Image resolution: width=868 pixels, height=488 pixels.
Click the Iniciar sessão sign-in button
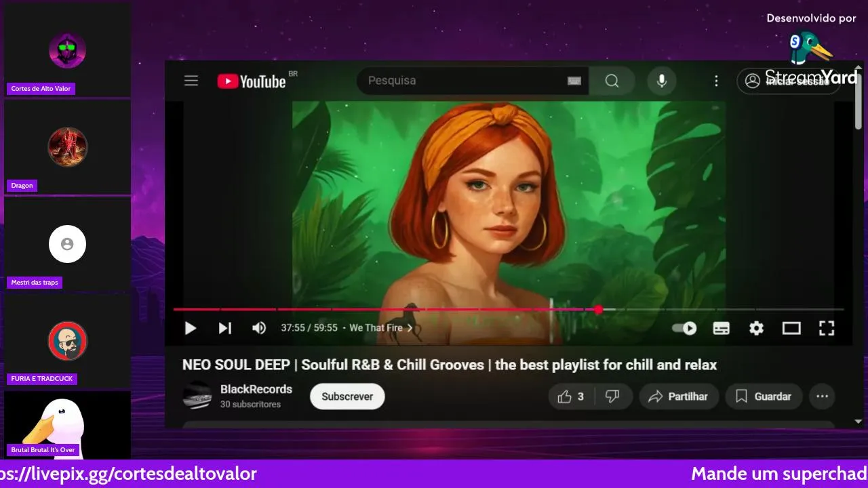tap(789, 81)
